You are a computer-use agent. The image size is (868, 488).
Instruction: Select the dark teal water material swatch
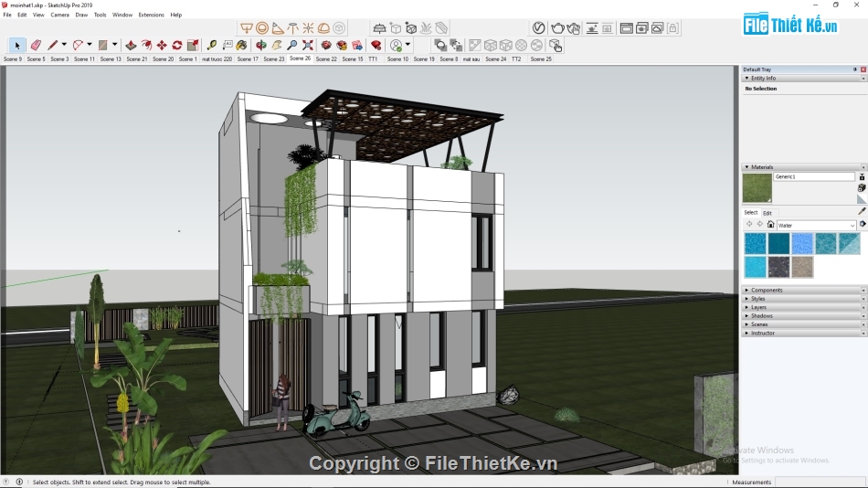(x=778, y=243)
